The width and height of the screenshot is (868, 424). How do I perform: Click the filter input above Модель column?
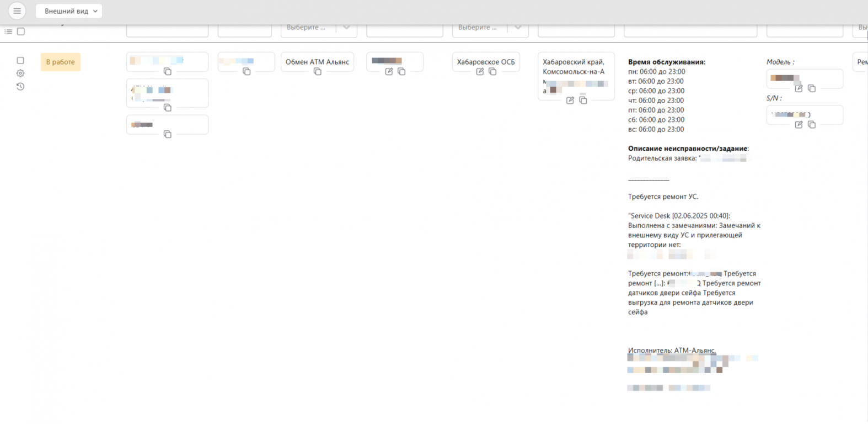point(805,30)
